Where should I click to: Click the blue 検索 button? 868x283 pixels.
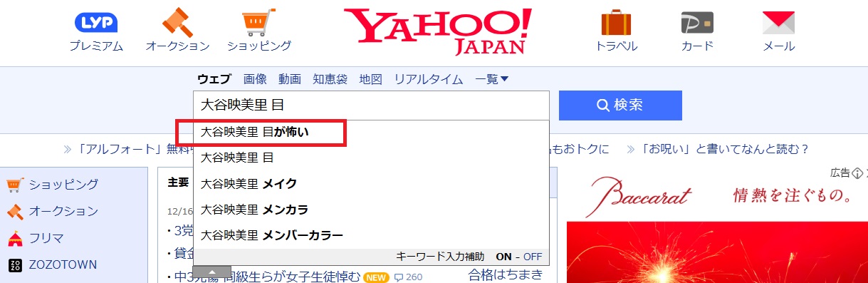click(x=620, y=106)
